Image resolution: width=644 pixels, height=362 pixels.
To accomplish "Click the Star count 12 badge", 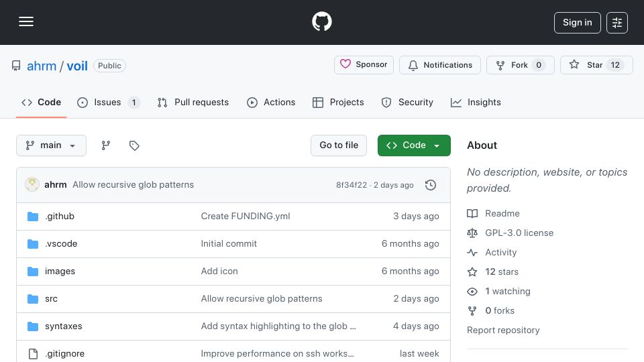I will pos(615,65).
